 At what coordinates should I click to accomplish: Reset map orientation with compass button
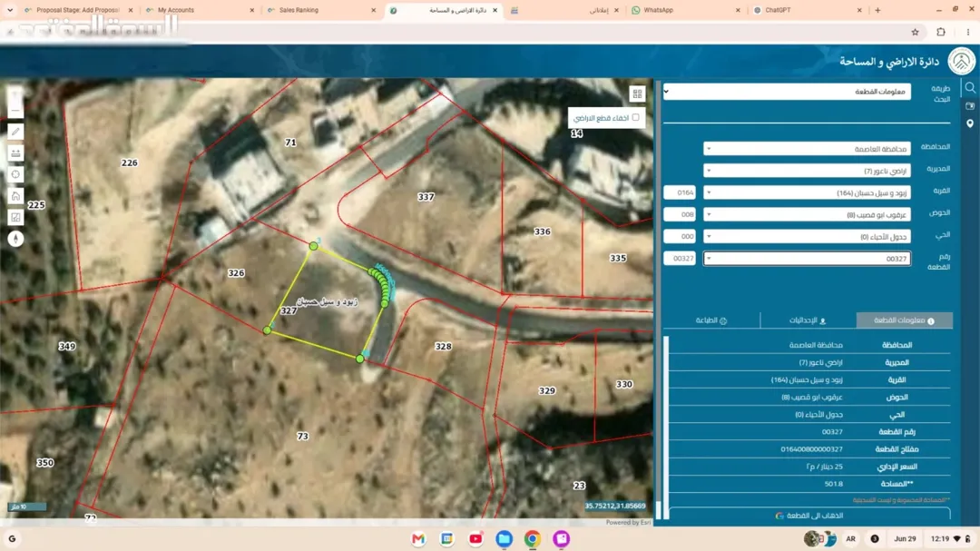[x=15, y=239]
